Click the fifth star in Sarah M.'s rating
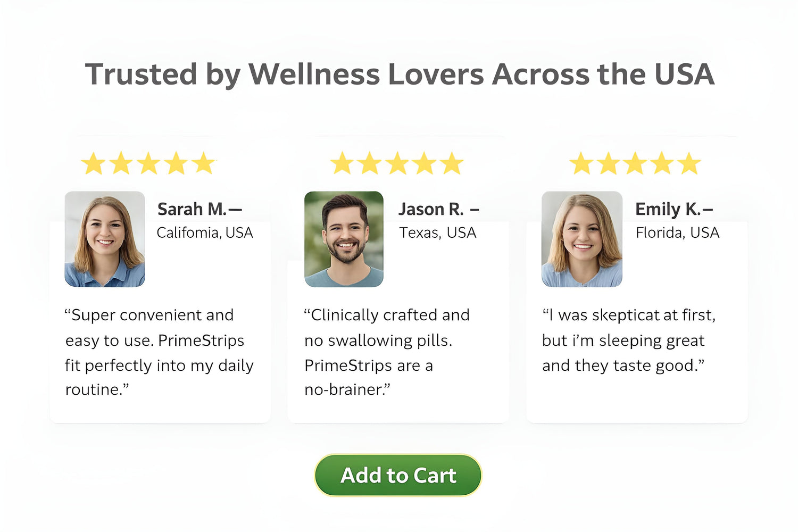 pos(204,164)
